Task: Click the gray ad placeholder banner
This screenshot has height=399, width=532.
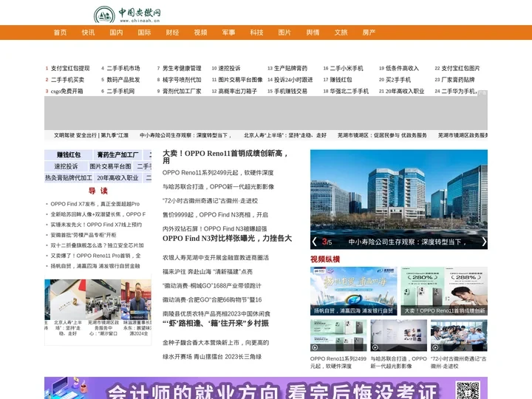Action: click(266, 113)
